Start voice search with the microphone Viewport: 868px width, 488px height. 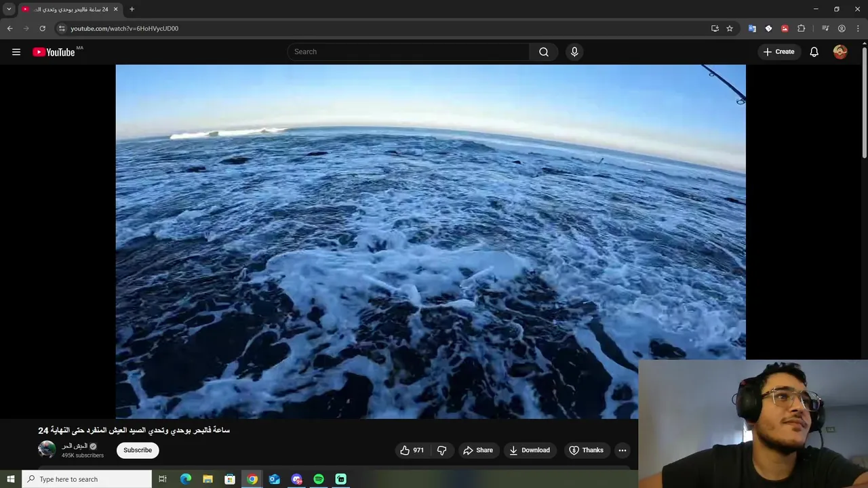pyautogui.click(x=574, y=52)
